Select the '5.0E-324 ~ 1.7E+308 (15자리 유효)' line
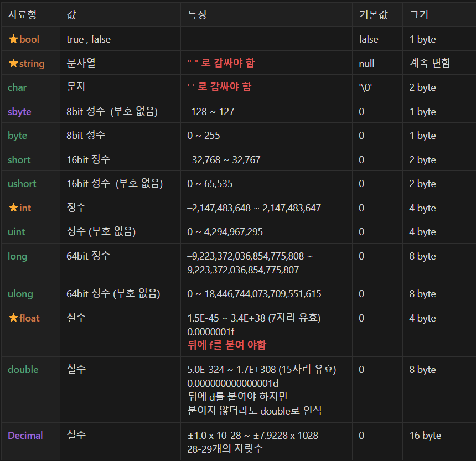476x461 pixels. pos(262,369)
